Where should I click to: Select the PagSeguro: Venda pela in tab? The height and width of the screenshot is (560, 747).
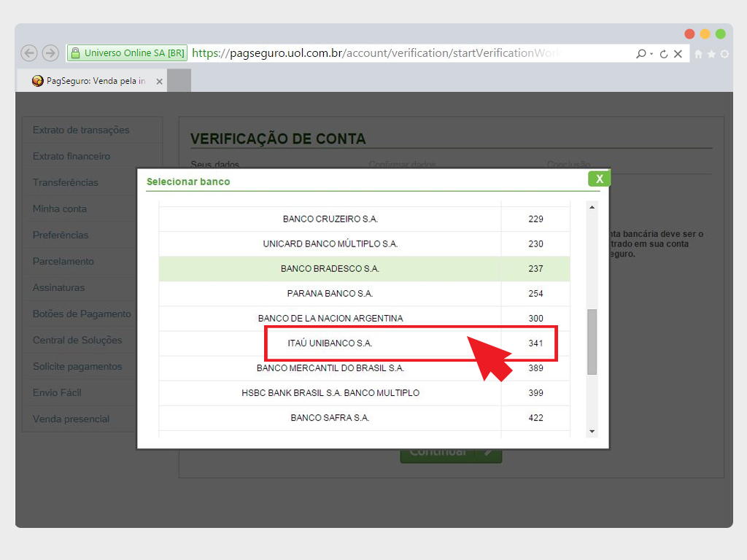92,80
